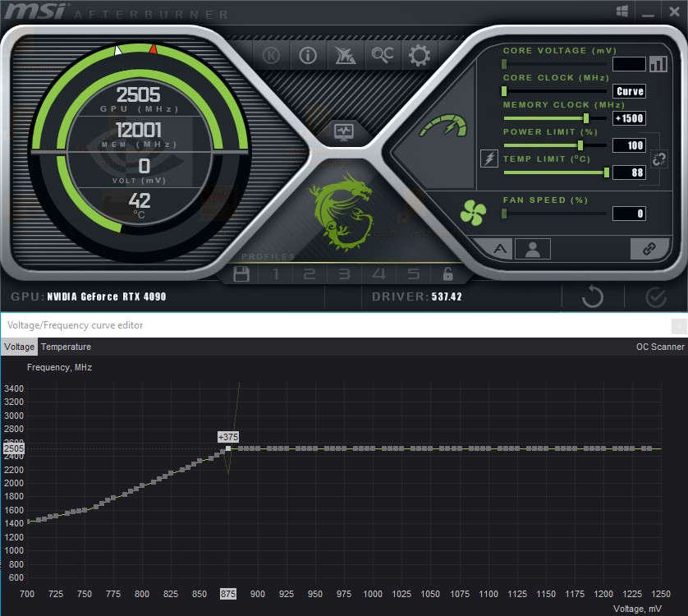Click the 875 voltage axis label
The height and width of the screenshot is (616, 688).
point(227,594)
